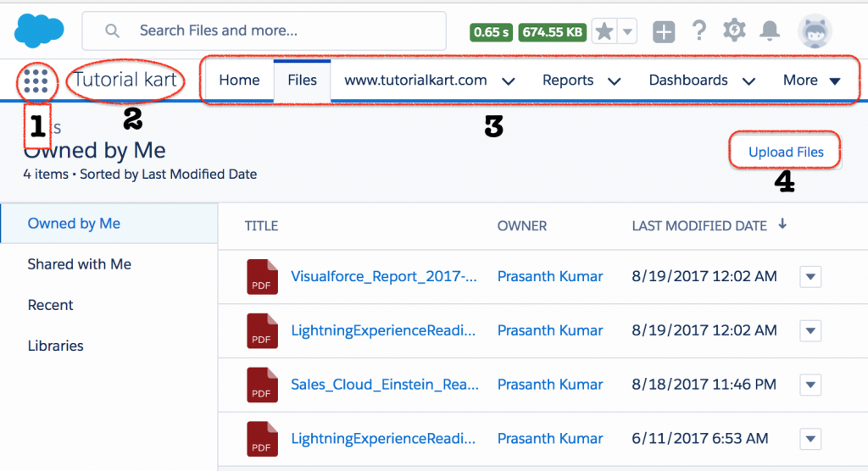The image size is (868, 471).
Task: Open the help question mark icon
Action: click(699, 31)
